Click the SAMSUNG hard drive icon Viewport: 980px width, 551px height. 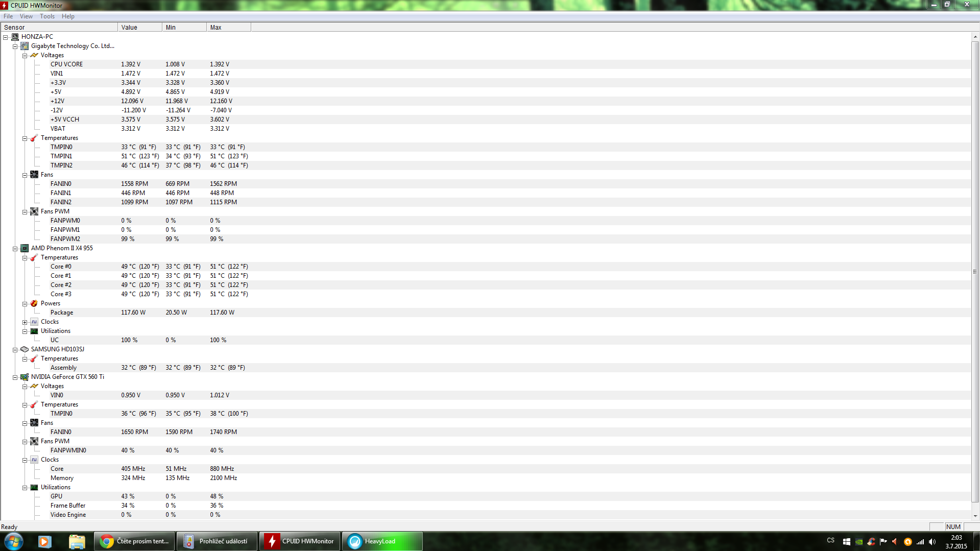point(25,349)
